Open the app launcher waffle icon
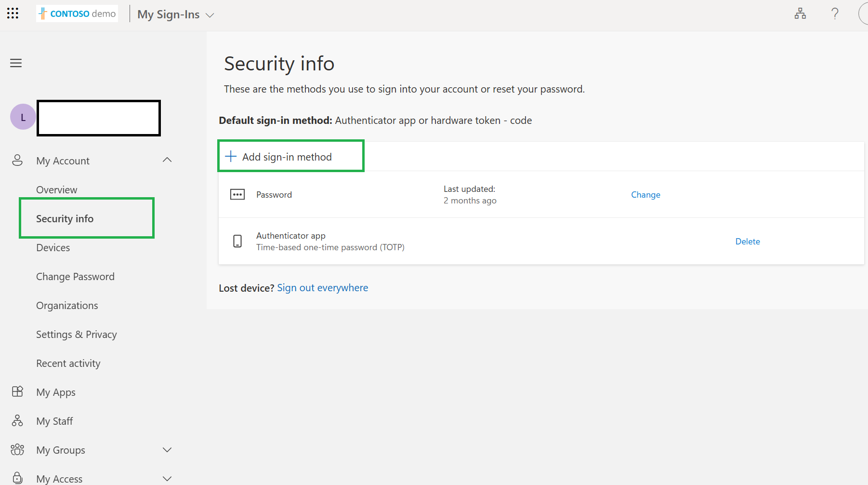This screenshot has width=868, height=485. [13, 13]
